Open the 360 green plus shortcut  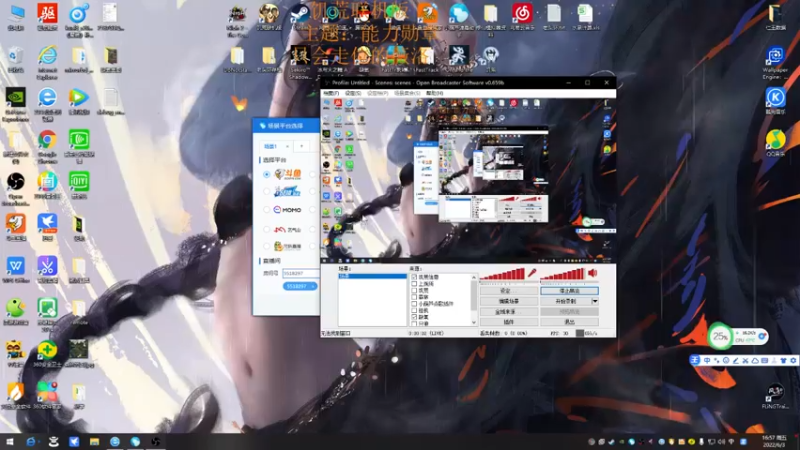47,354
